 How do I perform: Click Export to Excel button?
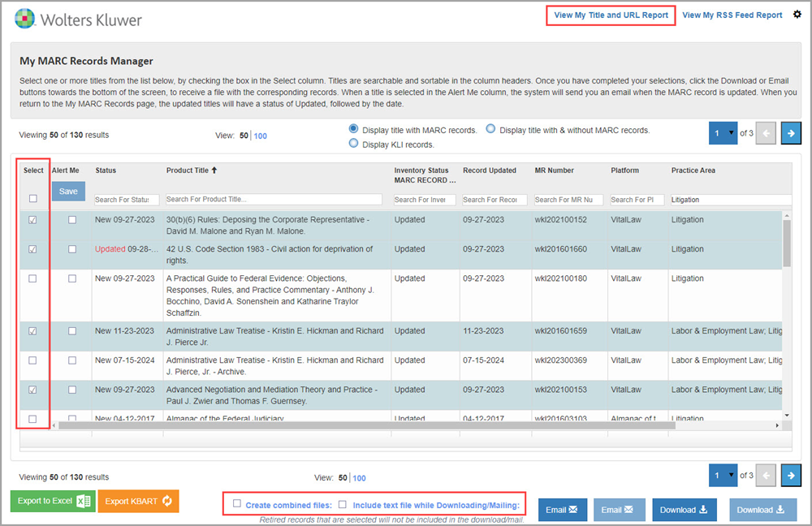[53, 501]
